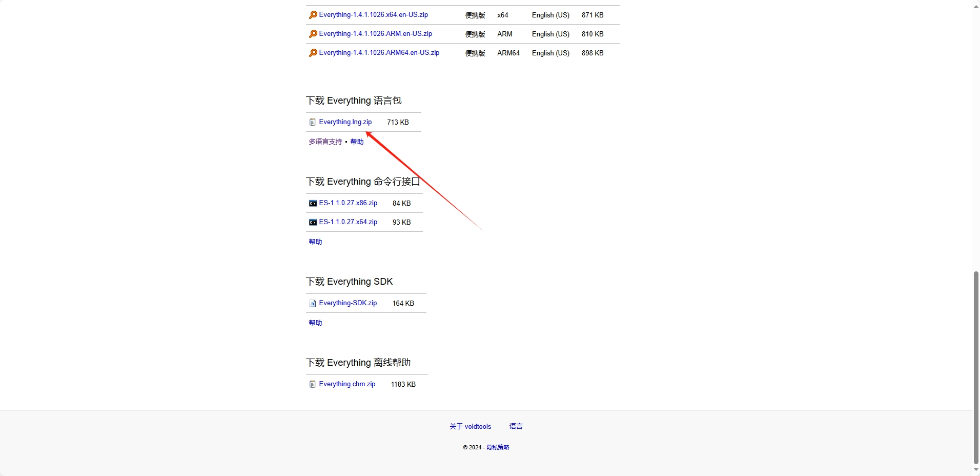The width and height of the screenshot is (980, 476).
Task: Open the 关于 voidtools footer link
Action: (x=470, y=426)
